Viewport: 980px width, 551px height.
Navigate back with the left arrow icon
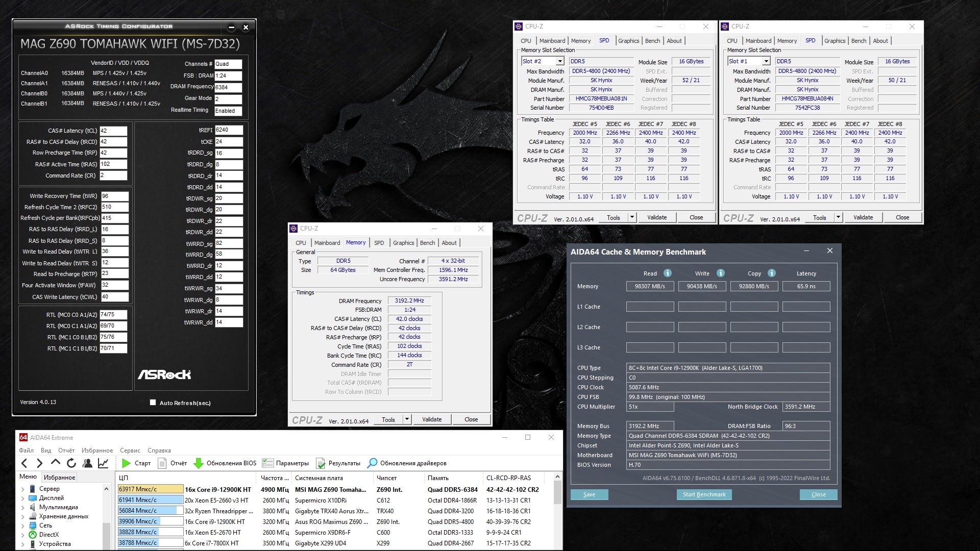pos(24,463)
